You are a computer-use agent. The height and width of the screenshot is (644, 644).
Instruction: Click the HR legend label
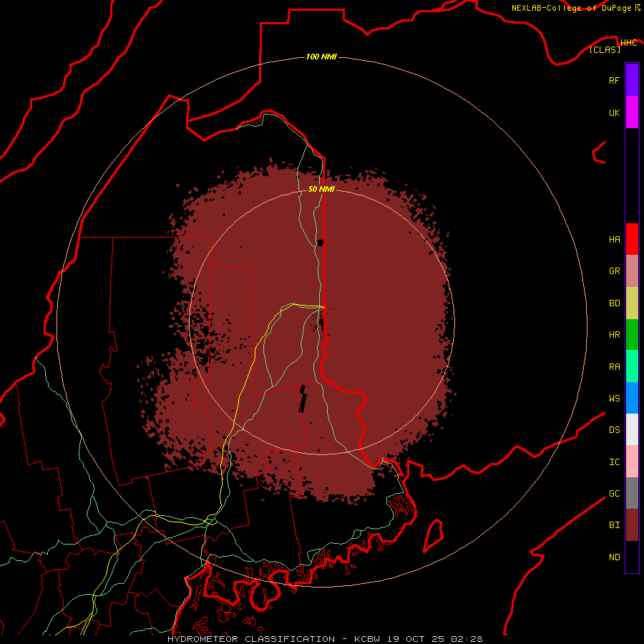tap(614, 335)
